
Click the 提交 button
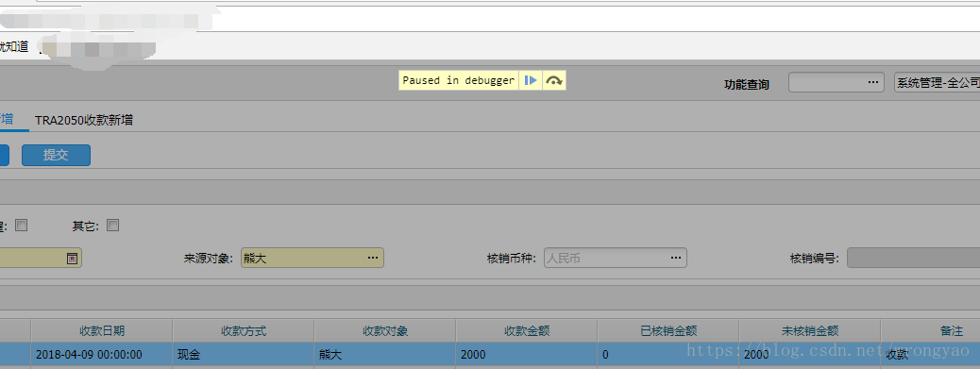(x=57, y=156)
